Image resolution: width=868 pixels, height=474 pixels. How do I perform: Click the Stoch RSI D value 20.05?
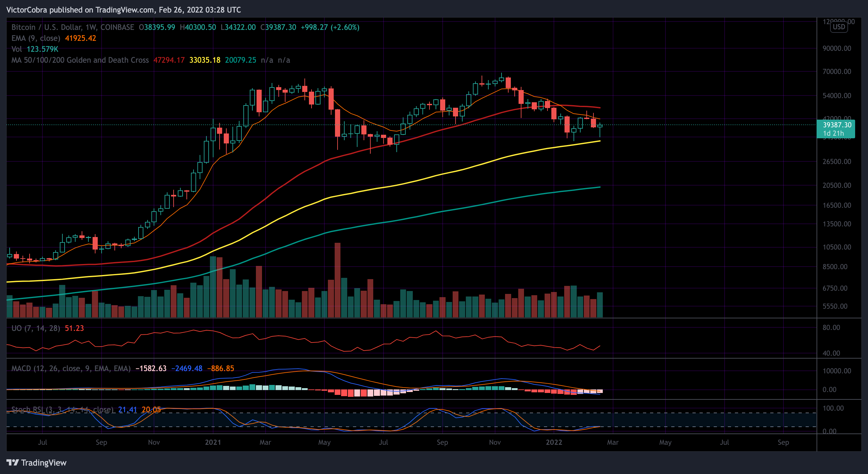[x=151, y=410]
